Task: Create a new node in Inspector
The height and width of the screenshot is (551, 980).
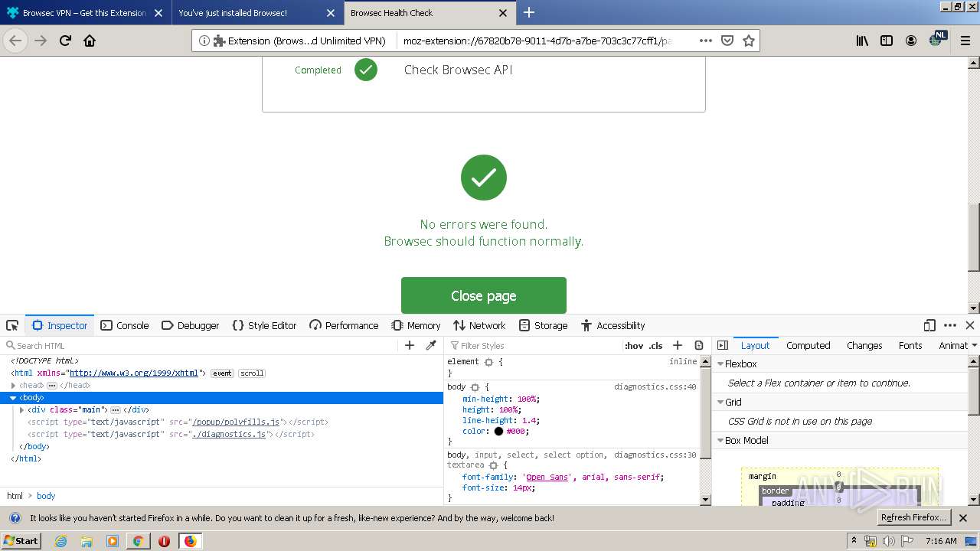Action: coord(410,345)
